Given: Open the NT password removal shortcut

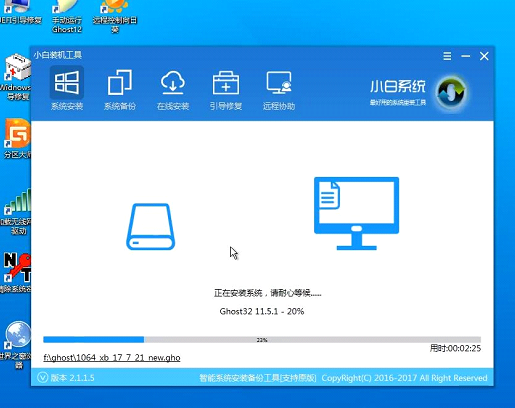Looking at the screenshot, I should click(x=16, y=272).
